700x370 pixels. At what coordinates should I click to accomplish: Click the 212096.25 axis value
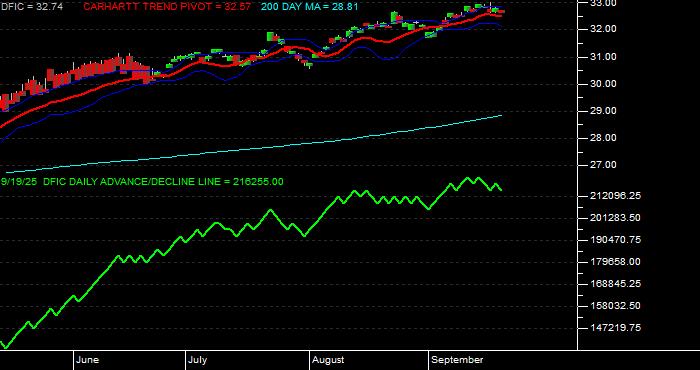point(616,195)
